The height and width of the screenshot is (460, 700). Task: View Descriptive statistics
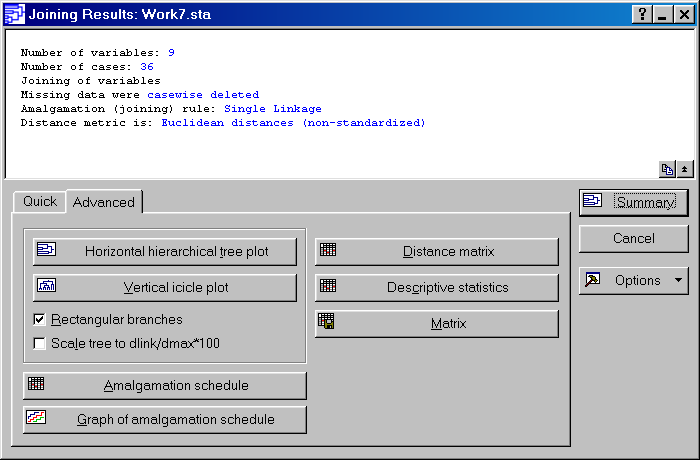pos(437,287)
